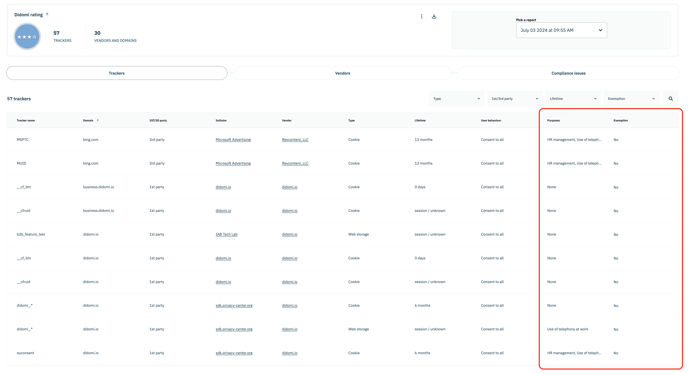
Task: Click 'Web storage' type in b2b_feature_test row
Action: coord(358,234)
